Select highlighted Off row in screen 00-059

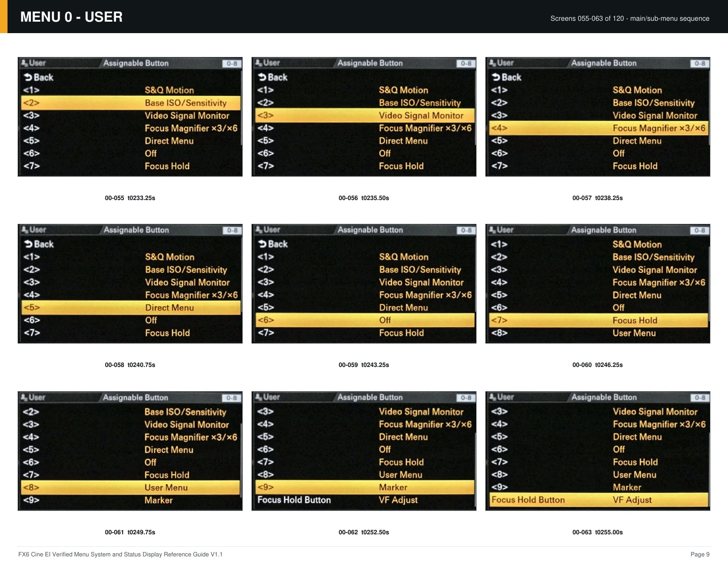[364, 320]
